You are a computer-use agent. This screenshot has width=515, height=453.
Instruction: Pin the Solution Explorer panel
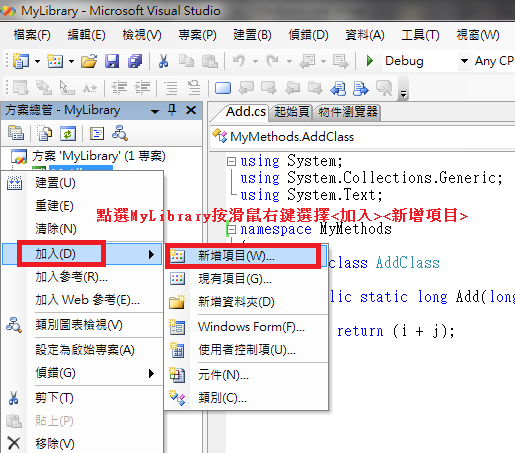pyautogui.click(x=172, y=110)
